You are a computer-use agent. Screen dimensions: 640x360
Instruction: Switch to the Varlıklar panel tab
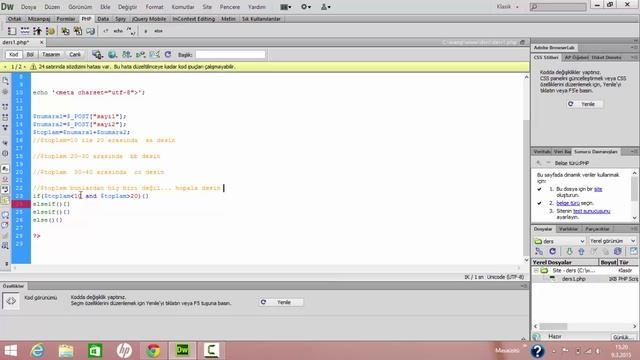tap(568, 229)
